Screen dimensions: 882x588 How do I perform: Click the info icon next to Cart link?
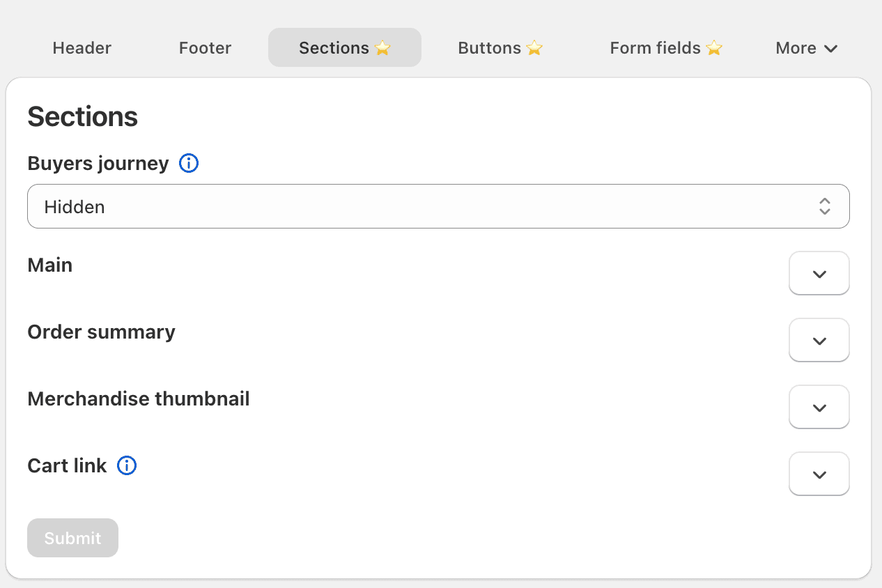pyautogui.click(x=127, y=465)
